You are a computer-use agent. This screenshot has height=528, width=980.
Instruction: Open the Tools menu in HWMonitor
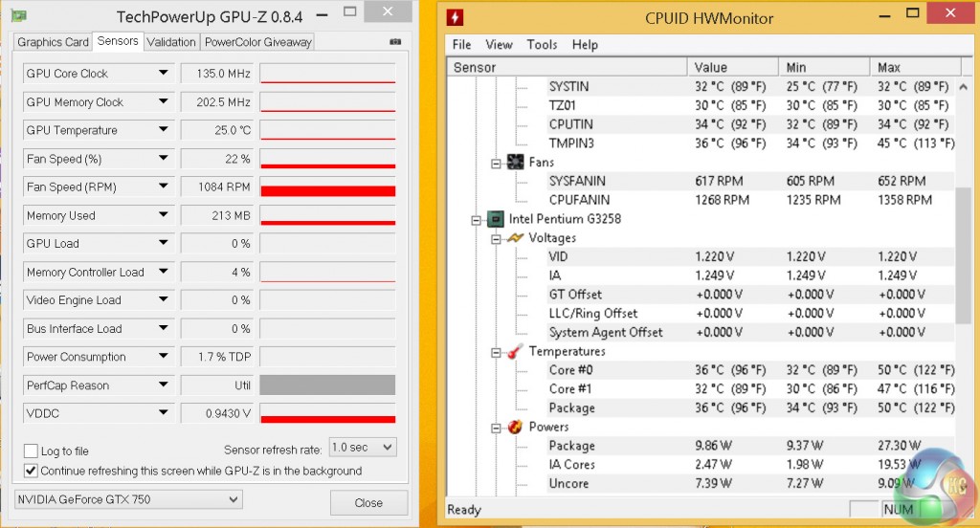coord(542,44)
